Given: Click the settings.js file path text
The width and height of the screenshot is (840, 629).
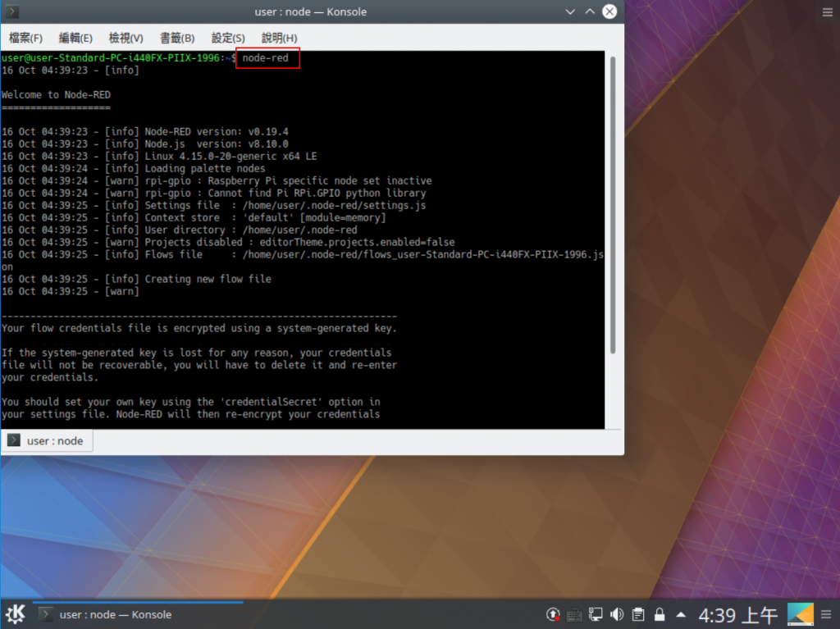Looking at the screenshot, I should click(335, 206).
